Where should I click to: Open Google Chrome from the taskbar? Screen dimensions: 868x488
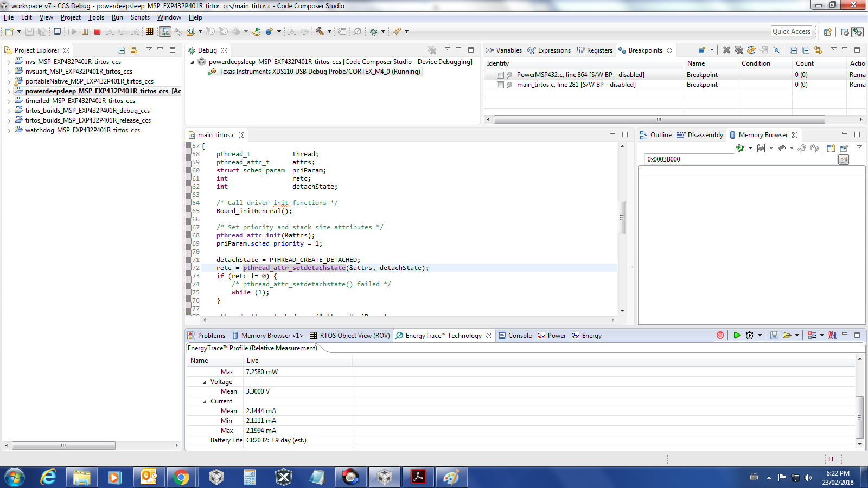181,477
